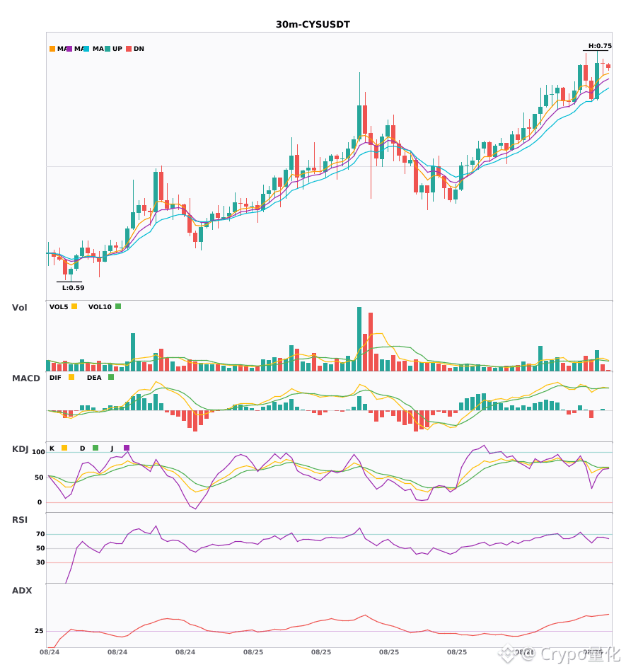Click the RSI 30 axis value
Viewport: 626px width, 672px height.
40,562
